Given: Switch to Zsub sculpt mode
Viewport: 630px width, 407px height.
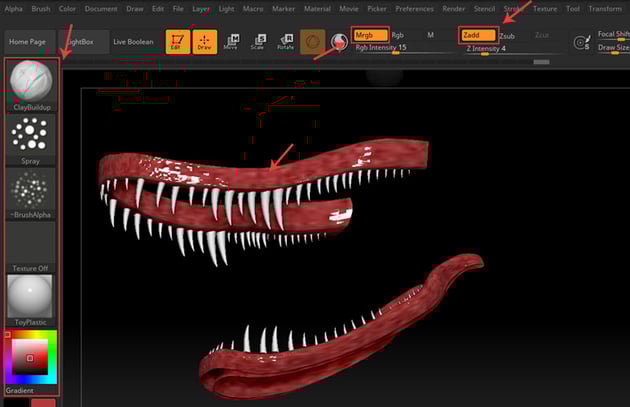Looking at the screenshot, I should pos(507,35).
